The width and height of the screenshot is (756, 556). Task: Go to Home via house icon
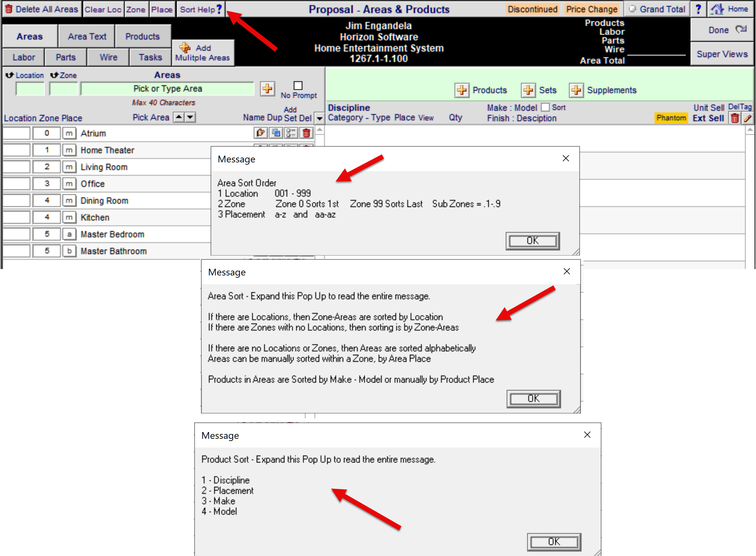point(730,9)
